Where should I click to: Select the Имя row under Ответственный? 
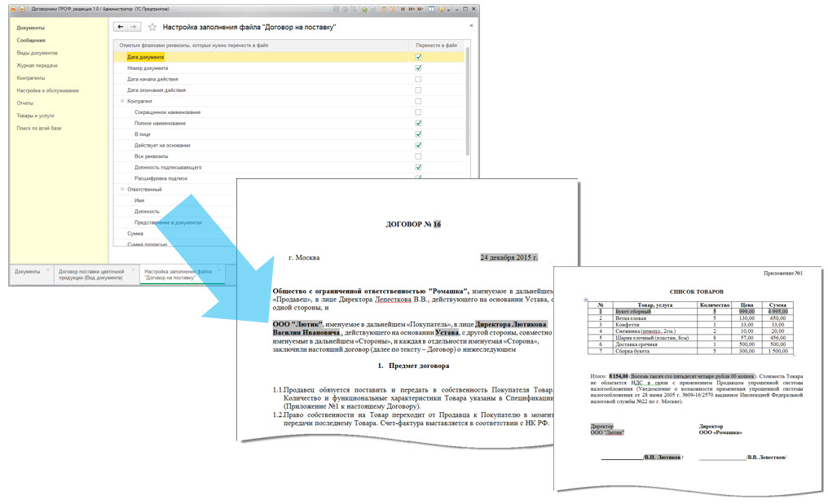click(x=175, y=200)
